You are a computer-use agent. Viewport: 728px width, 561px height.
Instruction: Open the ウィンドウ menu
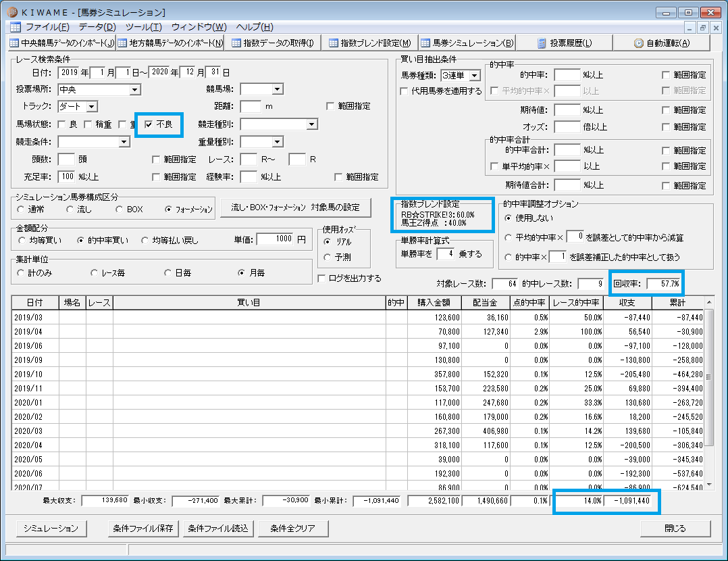coord(199,27)
